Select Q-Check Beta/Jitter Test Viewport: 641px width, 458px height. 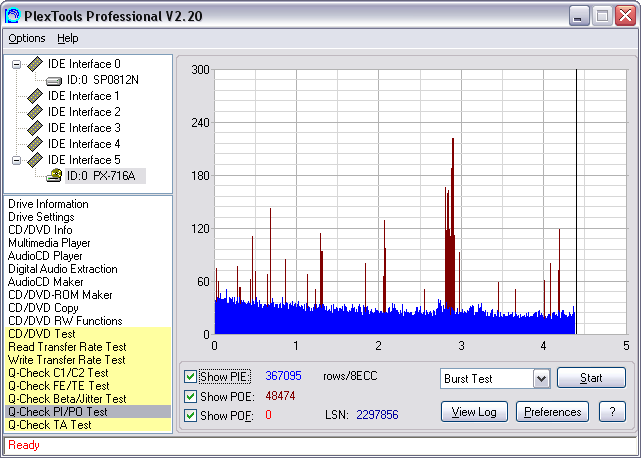pyautogui.click(x=67, y=399)
